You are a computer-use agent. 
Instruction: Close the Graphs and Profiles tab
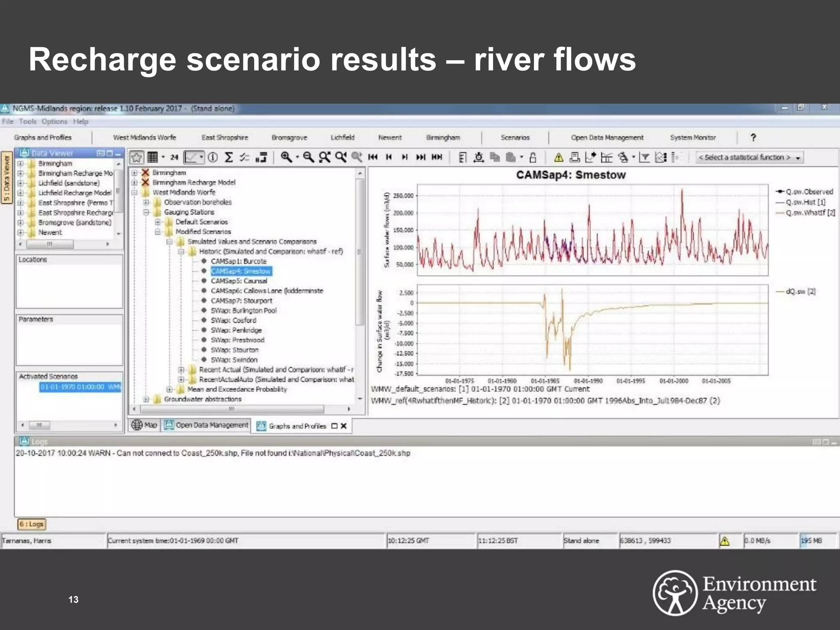click(344, 426)
